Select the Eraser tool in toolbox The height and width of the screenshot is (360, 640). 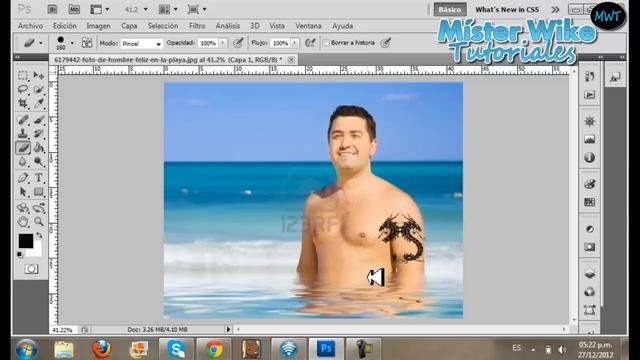pyautogui.click(x=23, y=147)
